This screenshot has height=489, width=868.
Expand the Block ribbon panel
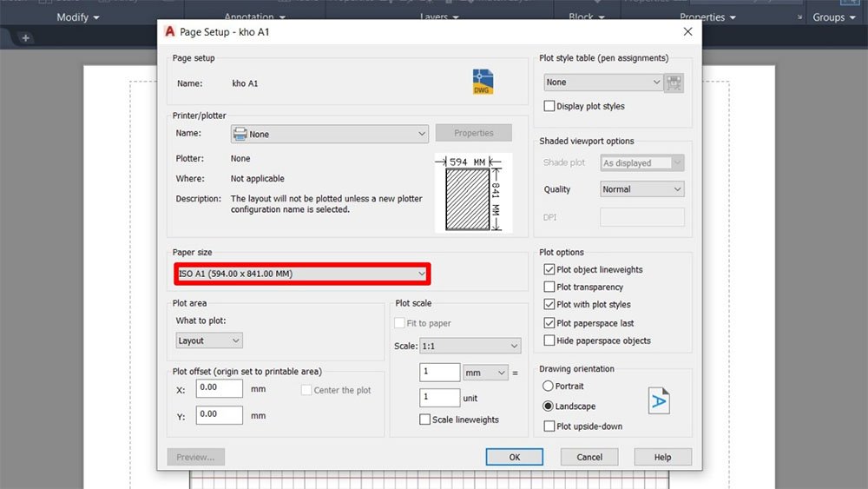point(586,17)
